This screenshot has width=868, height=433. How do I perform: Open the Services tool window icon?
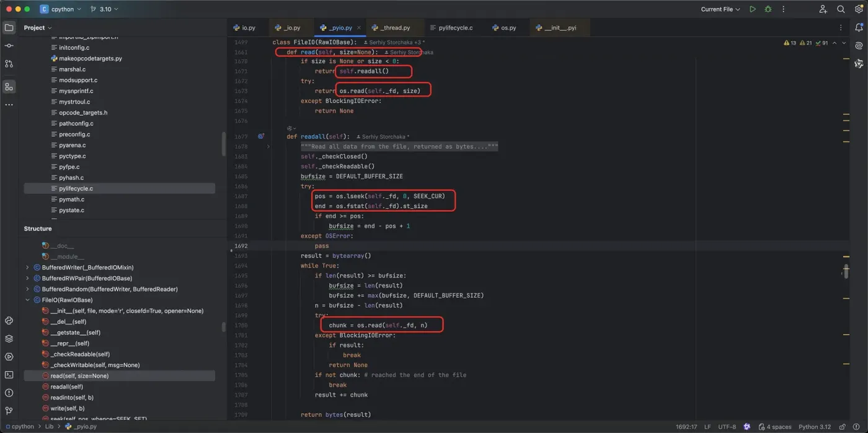(x=9, y=357)
